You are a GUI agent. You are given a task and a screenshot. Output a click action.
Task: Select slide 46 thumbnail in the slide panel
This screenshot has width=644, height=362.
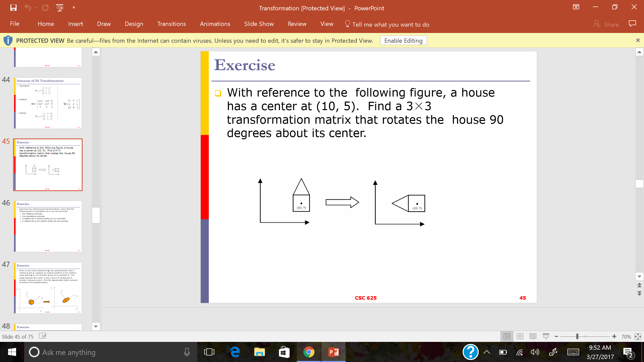pyautogui.click(x=48, y=226)
